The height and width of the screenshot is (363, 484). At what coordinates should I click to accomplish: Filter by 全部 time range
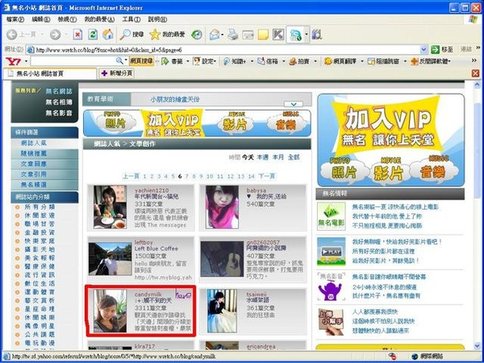coord(294,157)
